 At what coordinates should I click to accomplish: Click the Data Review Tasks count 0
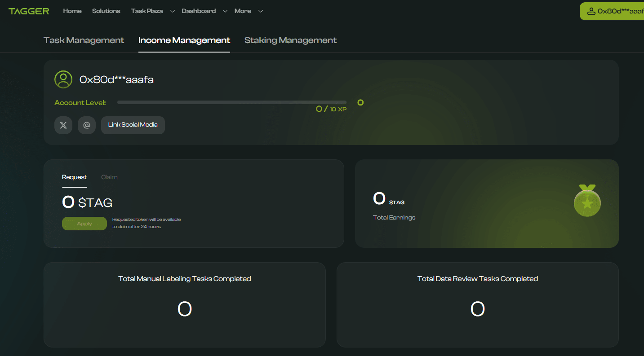point(478,309)
